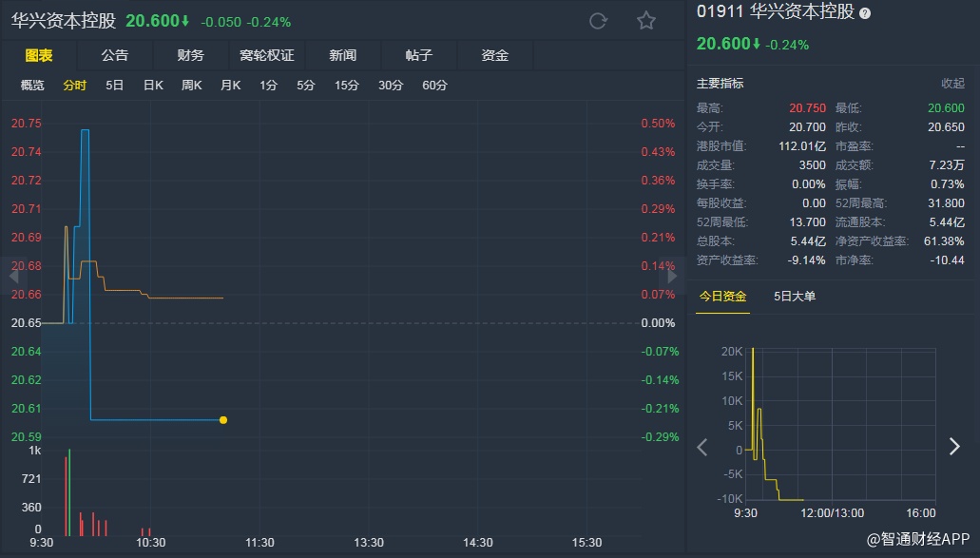Image resolution: width=980 pixels, height=558 pixels.
Task: Click the yellow current price marker dot
Action: click(223, 419)
